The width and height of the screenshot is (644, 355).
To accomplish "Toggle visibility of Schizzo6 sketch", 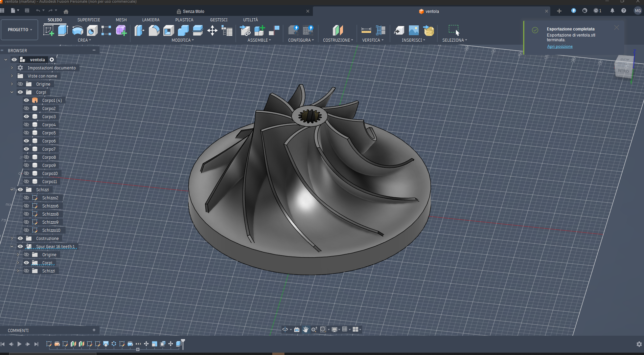I will coord(26,206).
